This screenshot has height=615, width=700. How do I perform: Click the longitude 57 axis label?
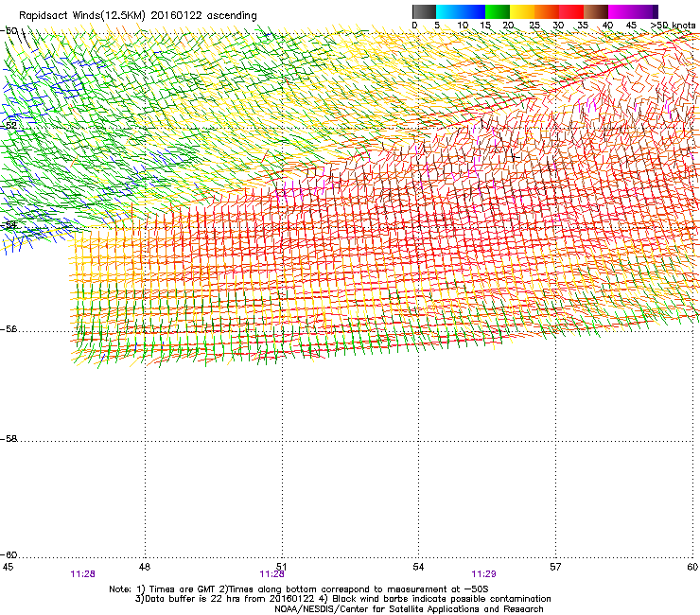555,567
